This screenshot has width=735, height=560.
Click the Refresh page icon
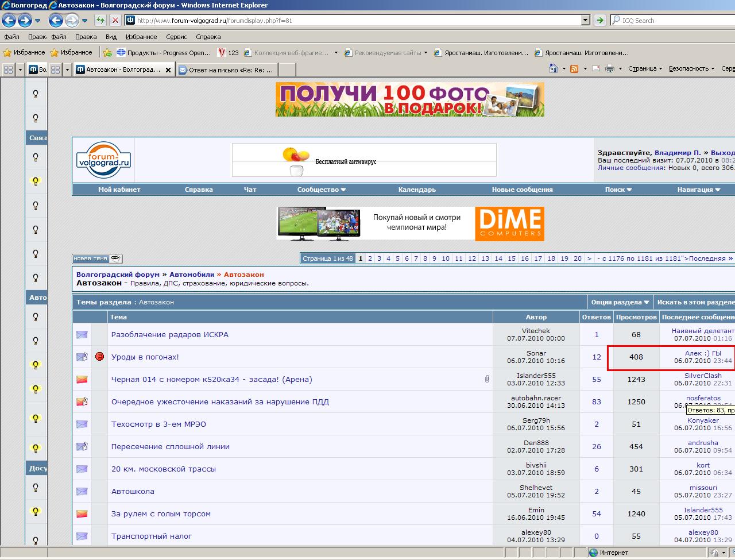(x=100, y=21)
